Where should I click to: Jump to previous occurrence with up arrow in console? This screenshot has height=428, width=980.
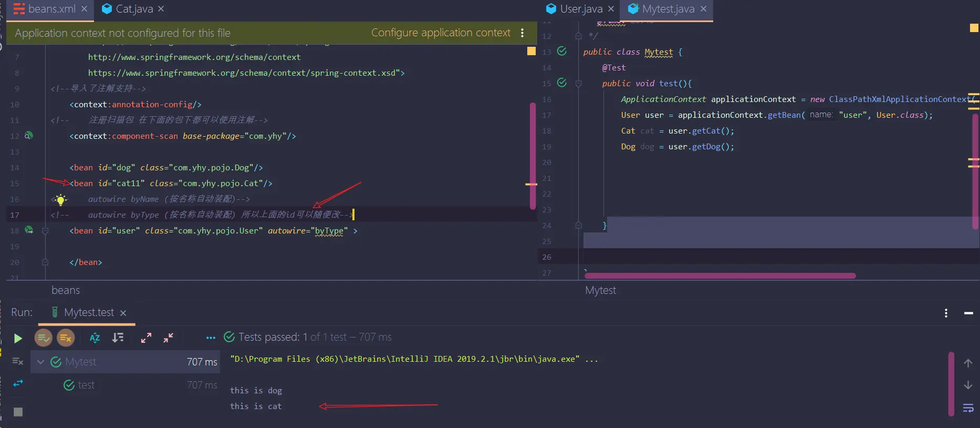coord(968,363)
